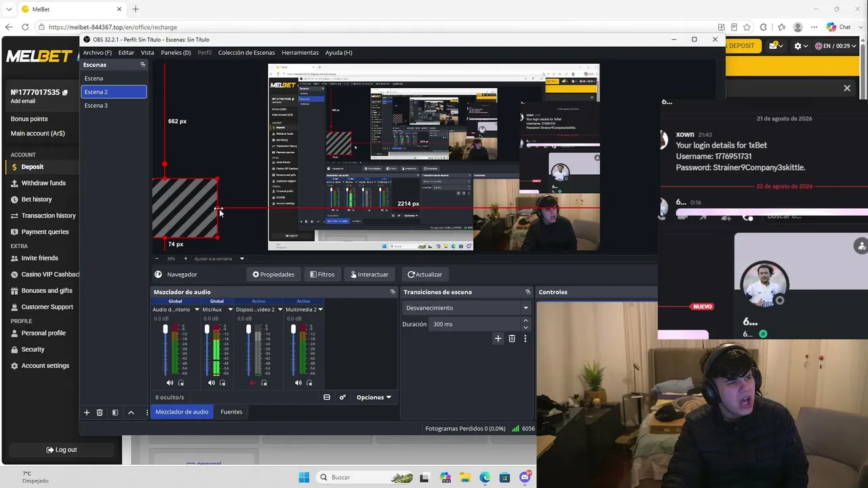The width and height of the screenshot is (868, 488).
Task: Open the Colección de Escenas menu
Action: 246,52
